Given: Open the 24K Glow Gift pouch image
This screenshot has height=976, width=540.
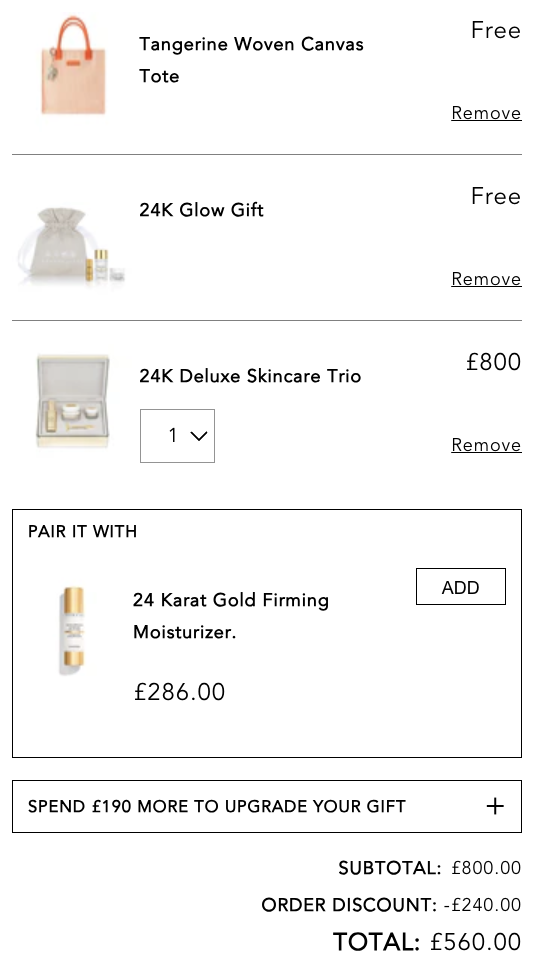Looking at the screenshot, I should 73,246.
